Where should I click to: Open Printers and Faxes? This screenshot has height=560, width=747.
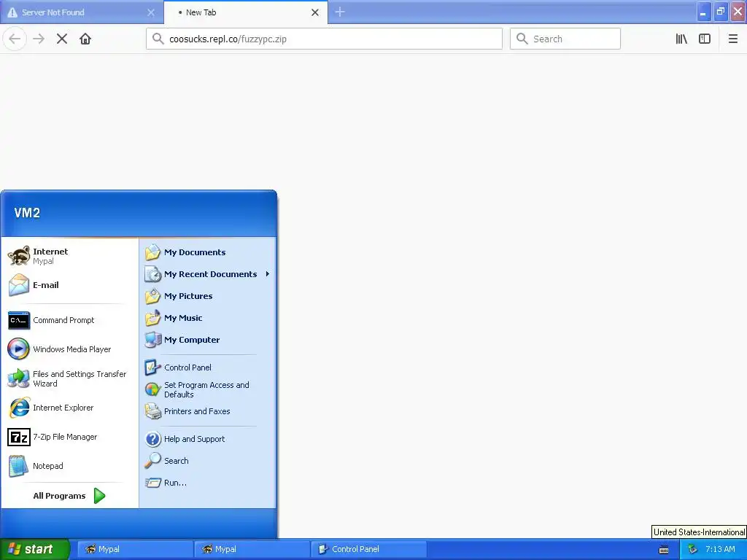[x=208, y=411]
